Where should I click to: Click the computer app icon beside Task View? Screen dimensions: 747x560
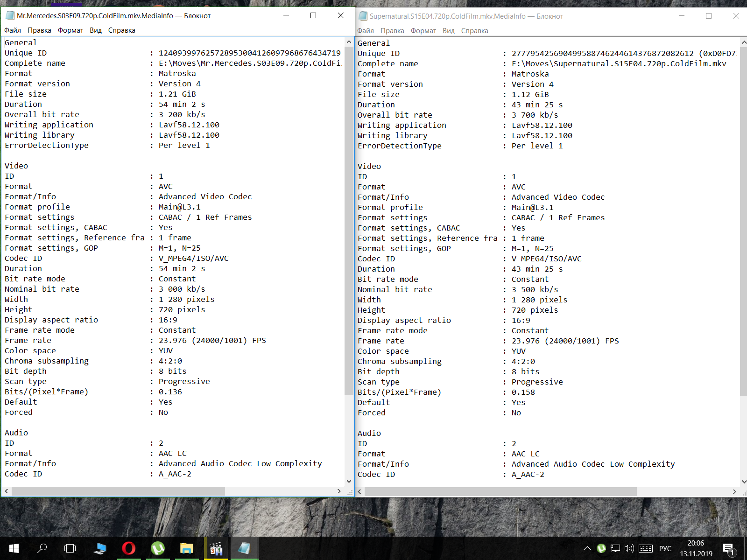(100, 548)
